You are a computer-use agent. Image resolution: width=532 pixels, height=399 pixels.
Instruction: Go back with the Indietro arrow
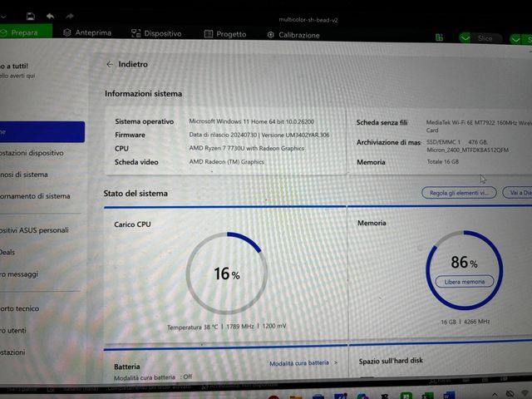point(110,64)
